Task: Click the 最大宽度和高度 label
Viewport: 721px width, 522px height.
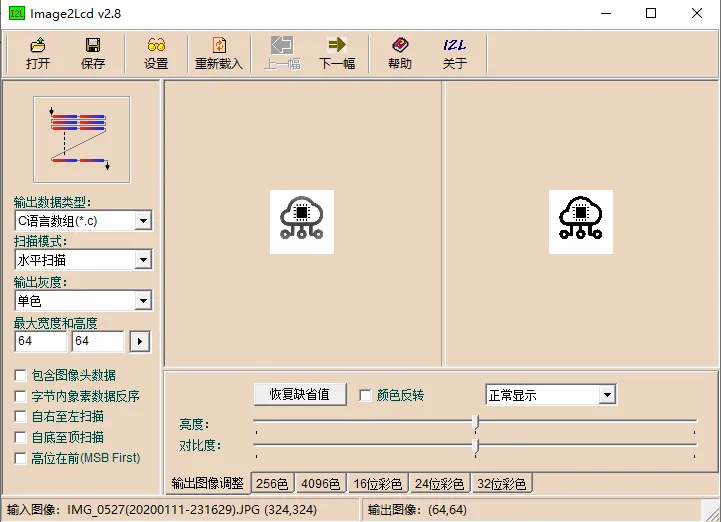Action: tap(56, 323)
